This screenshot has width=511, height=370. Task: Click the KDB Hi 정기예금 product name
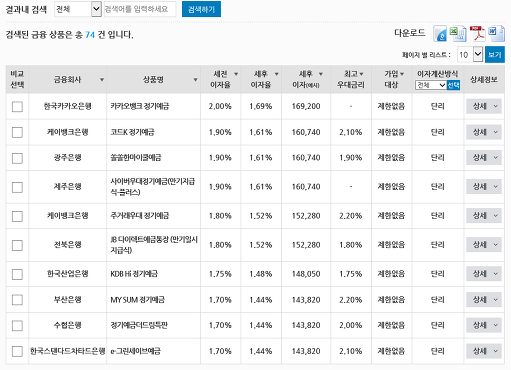(x=134, y=274)
